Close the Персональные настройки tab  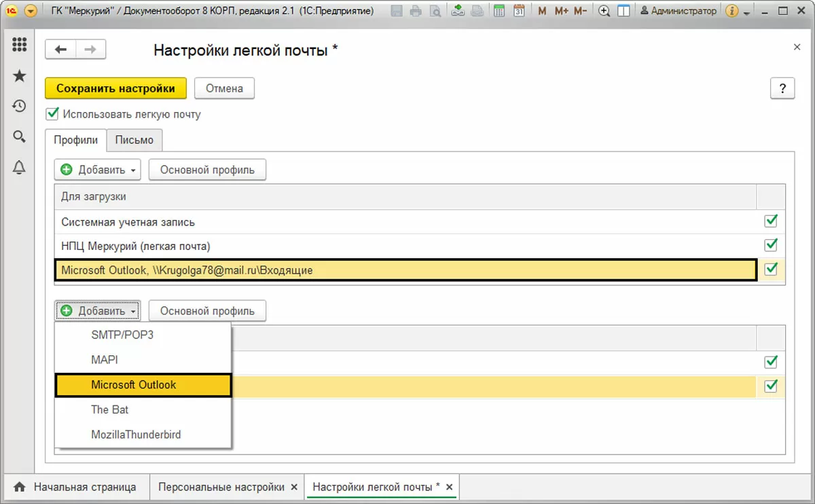[x=294, y=487]
